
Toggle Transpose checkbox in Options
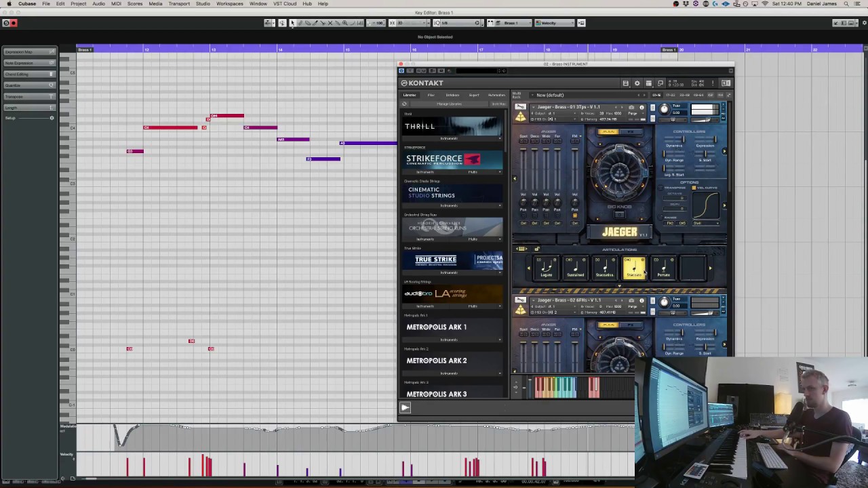(660, 188)
